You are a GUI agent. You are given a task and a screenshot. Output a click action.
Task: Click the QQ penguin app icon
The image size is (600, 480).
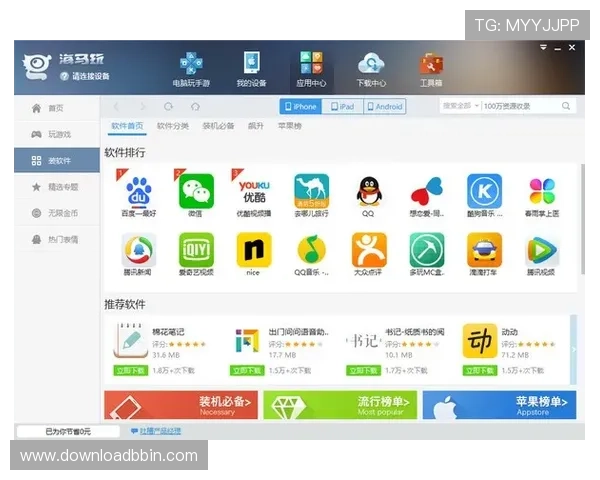tap(369, 191)
